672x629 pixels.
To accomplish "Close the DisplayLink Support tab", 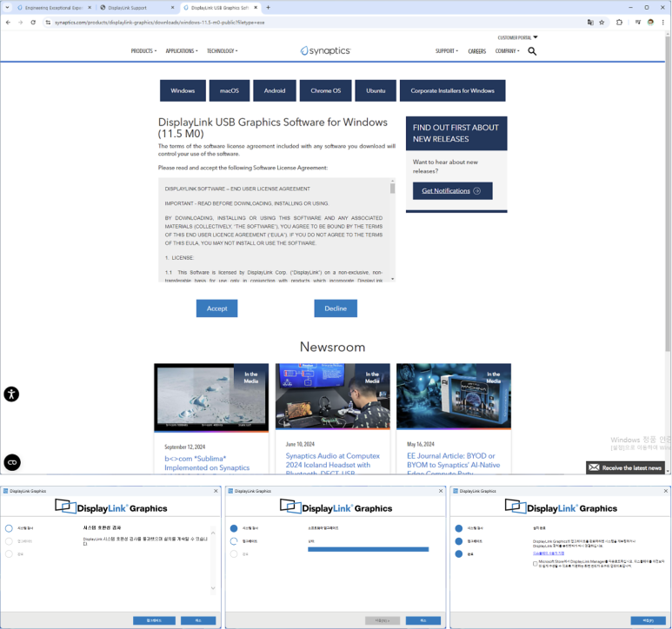I will 173,7.
